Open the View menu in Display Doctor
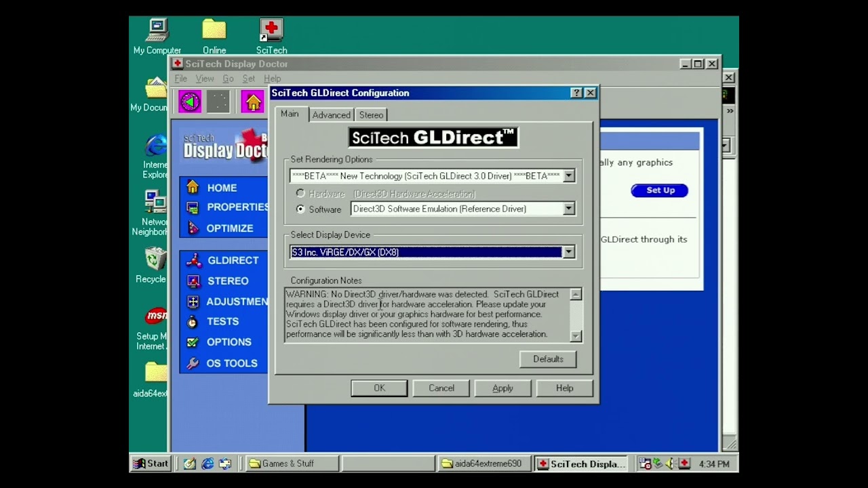Viewport: 868px width, 488px height. 205,79
